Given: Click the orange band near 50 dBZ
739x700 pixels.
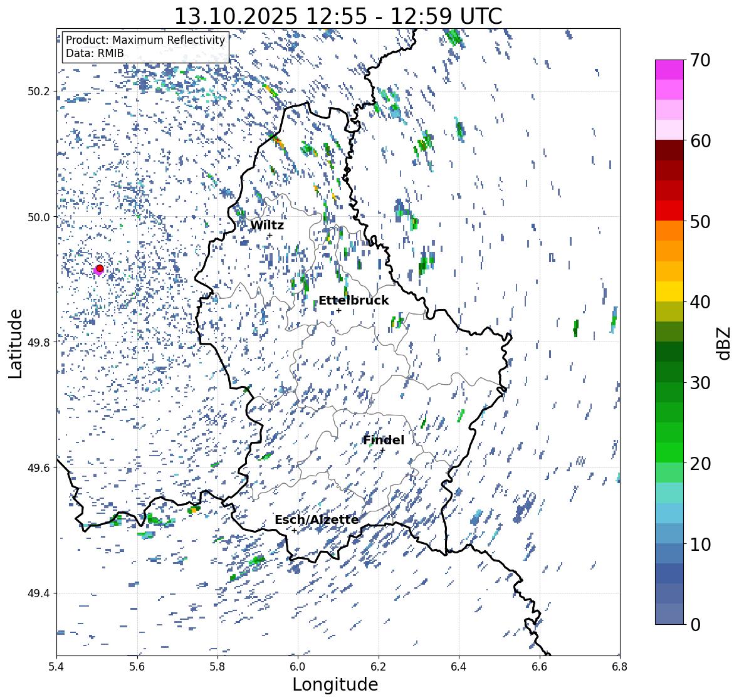Looking at the screenshot, I should coord(669,231).
